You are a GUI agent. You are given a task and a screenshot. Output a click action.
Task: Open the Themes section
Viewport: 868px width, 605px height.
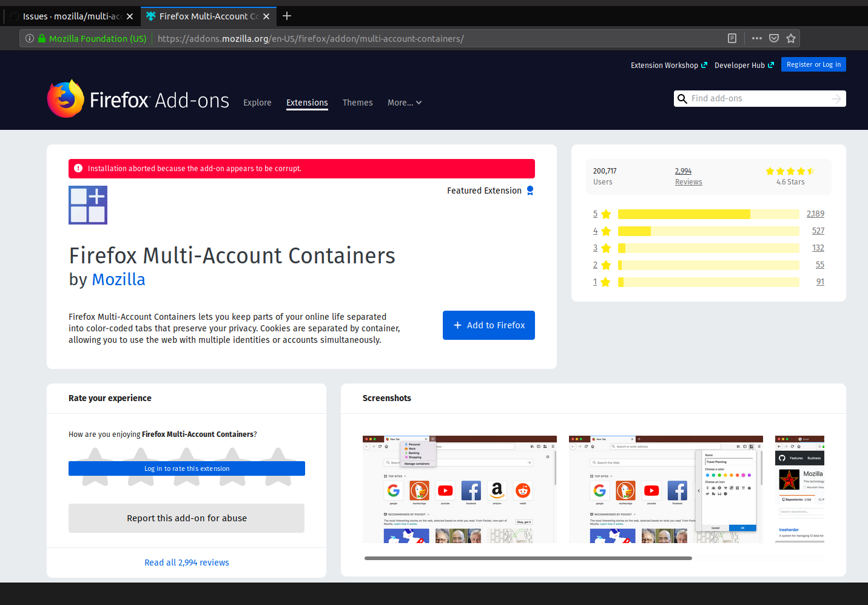coord(357,103)
